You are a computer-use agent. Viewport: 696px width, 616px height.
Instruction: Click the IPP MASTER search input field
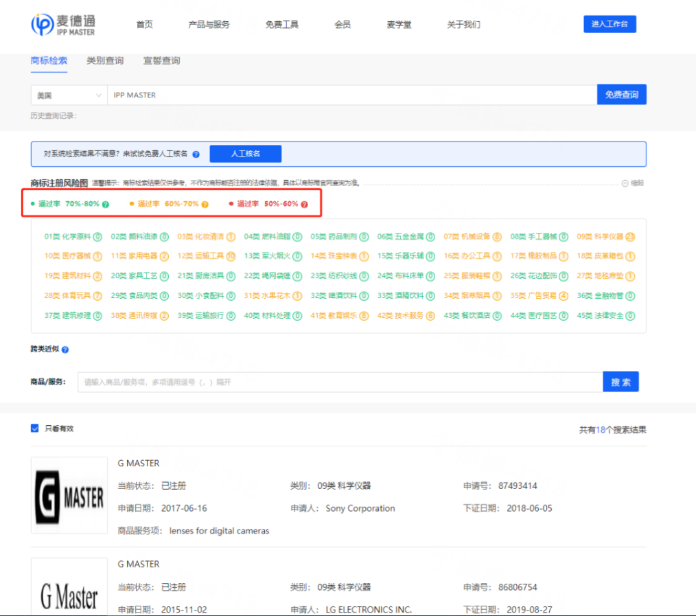click(352, 95)
